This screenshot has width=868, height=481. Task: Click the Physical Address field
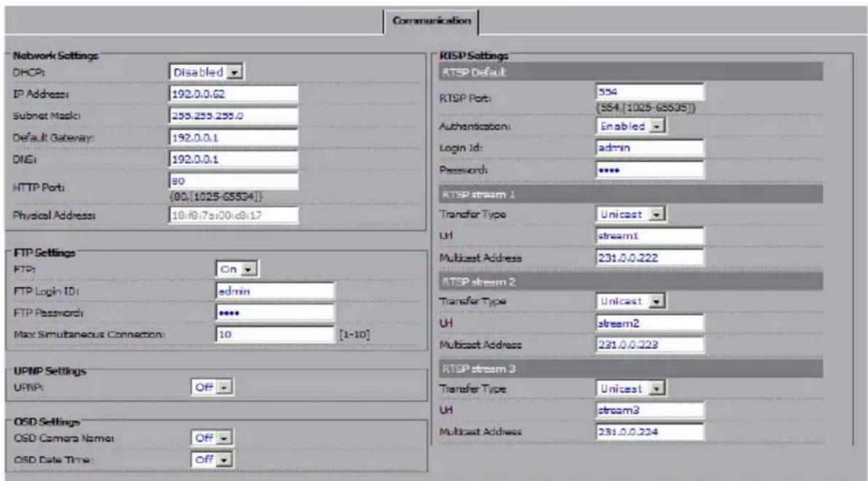point(233,215)
